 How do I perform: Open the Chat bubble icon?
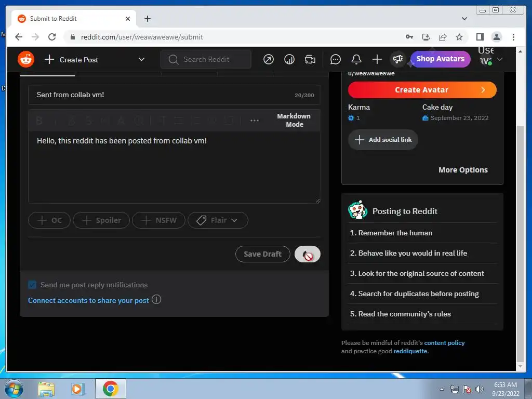[335, 60]
